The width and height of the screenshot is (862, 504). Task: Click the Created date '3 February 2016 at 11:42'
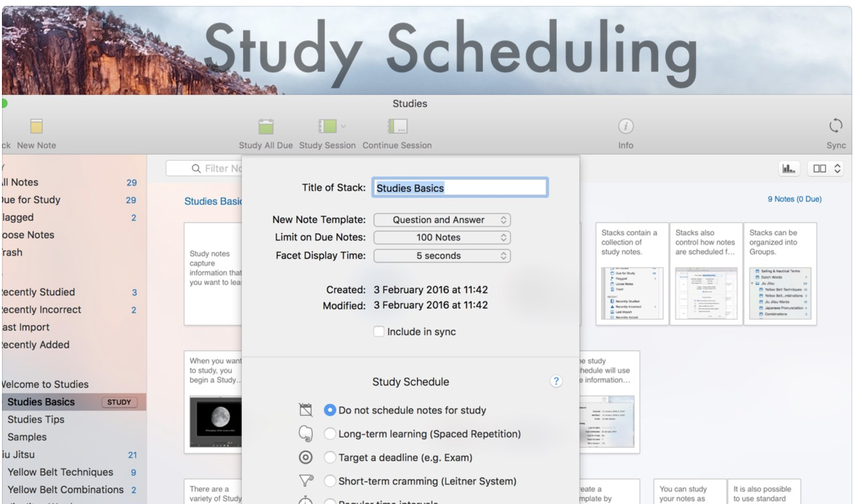pos(431,290)
